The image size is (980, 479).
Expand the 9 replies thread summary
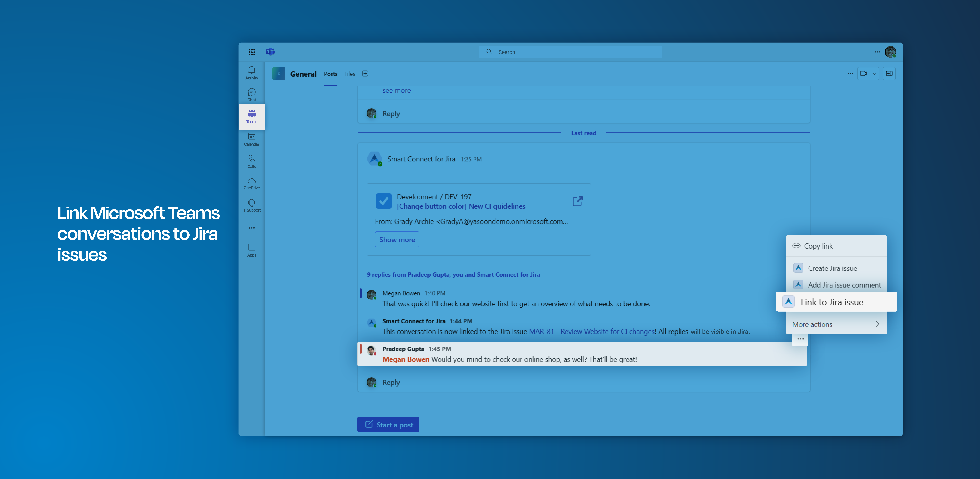[453, 274]
